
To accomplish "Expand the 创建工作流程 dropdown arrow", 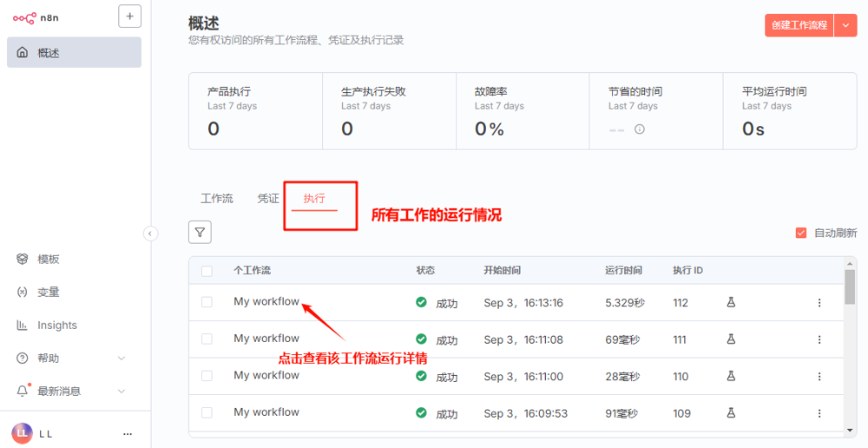I will pyautogui.click(x=845, y=25).
